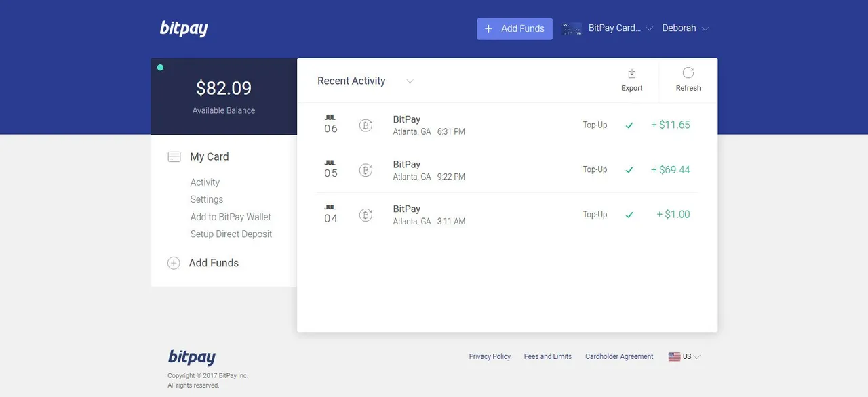Click the Jul 04 date label
The width and height of the screenshot is (868, 397).
tap(330, 214)
